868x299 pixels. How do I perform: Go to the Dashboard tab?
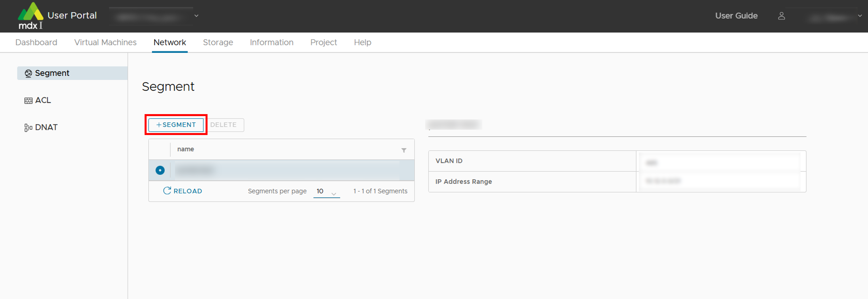tap(36, 42)
